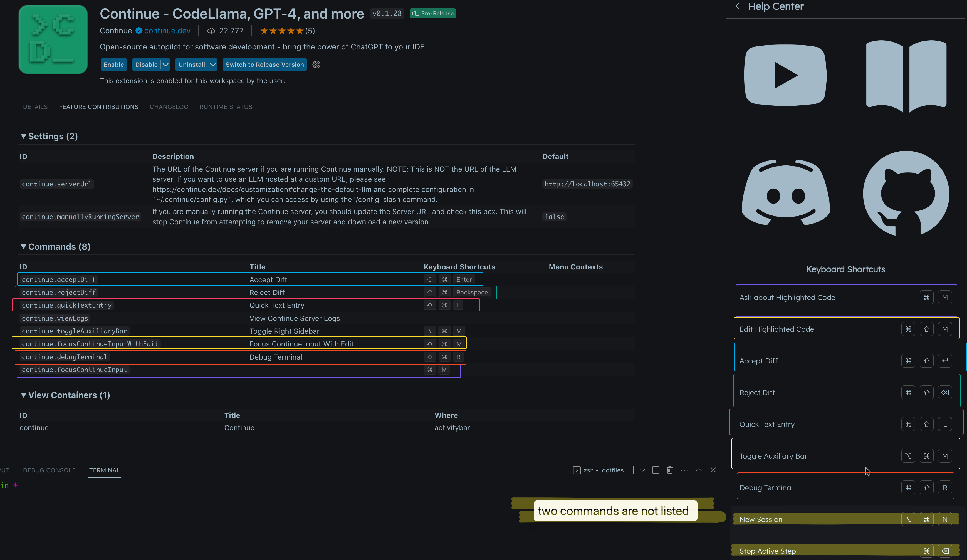This screenshot has width=967, height=560.
Task: Open the extension settings gear icon
Action: click(x=316, y=65)
